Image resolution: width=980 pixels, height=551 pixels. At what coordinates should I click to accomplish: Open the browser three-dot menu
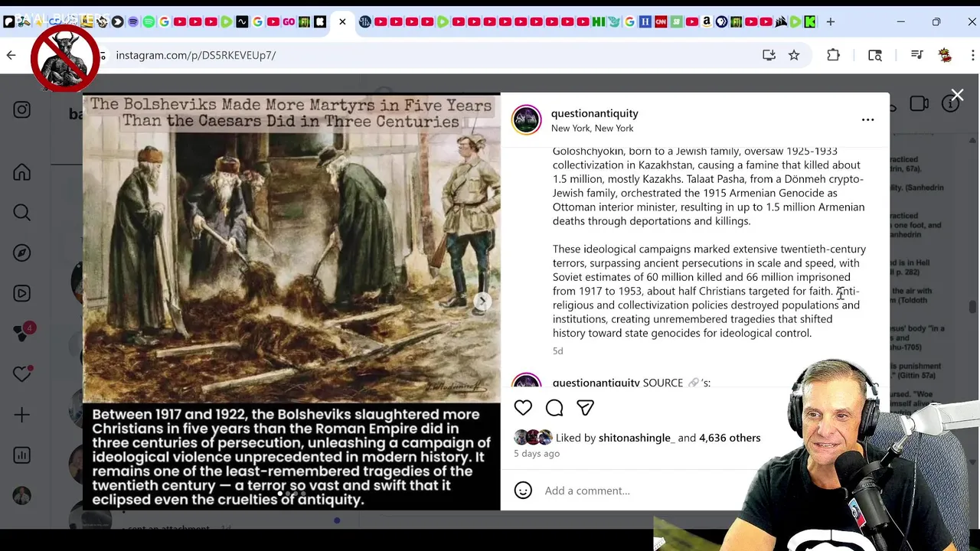[973, 55]
